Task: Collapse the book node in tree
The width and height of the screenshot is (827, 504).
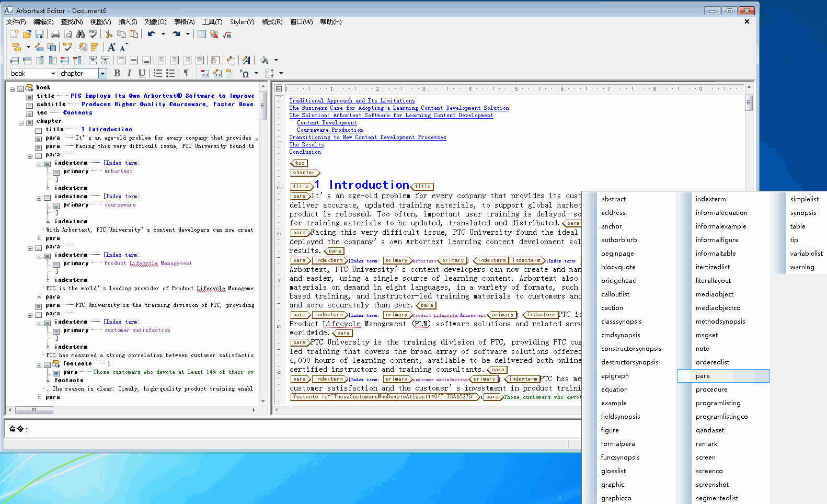Action: pos(13,89)
